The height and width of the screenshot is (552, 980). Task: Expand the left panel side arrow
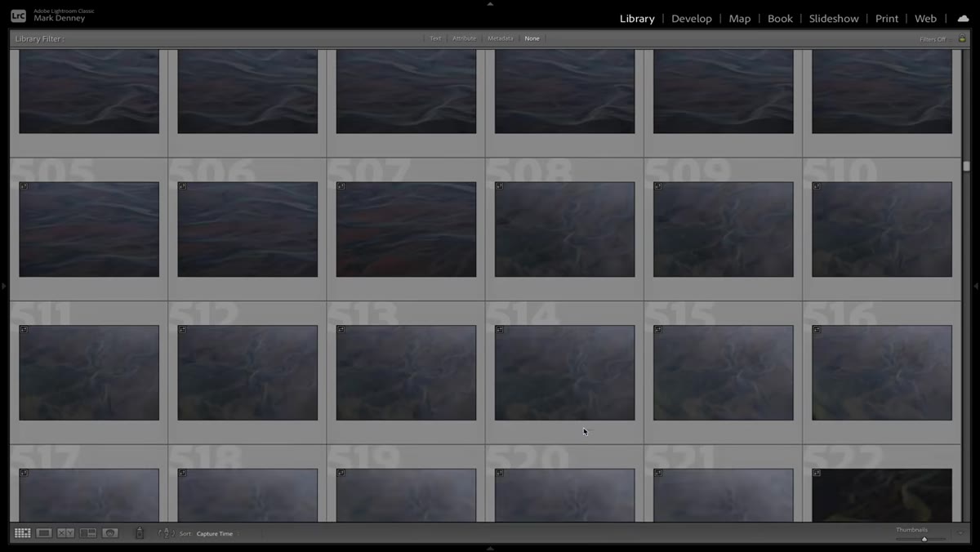click(3, 286)
